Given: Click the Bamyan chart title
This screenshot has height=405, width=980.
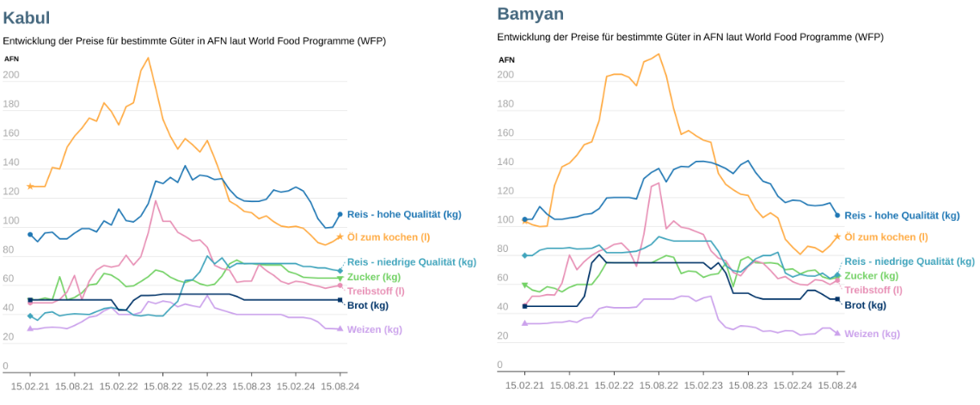Looking at the screenshot, I should coord(530,14).
